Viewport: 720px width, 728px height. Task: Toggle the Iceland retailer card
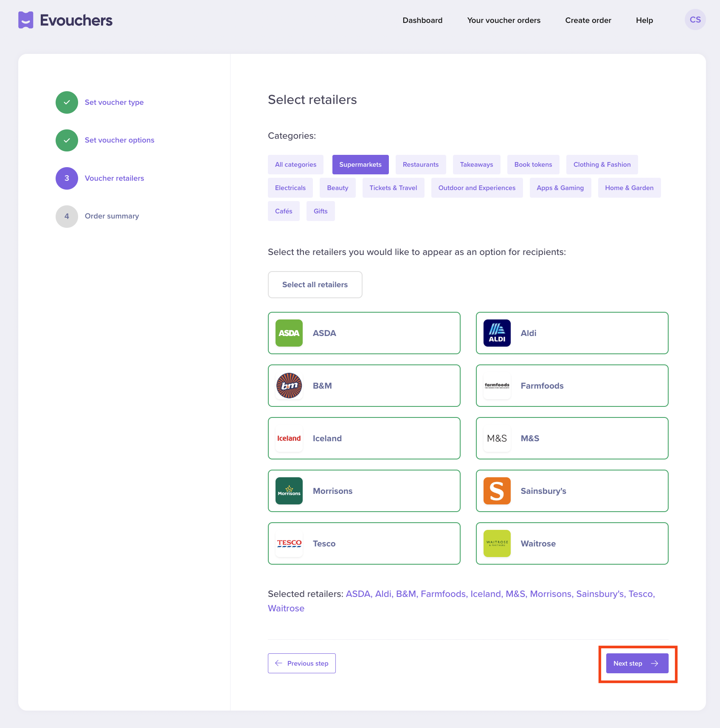tap(364, 438)
